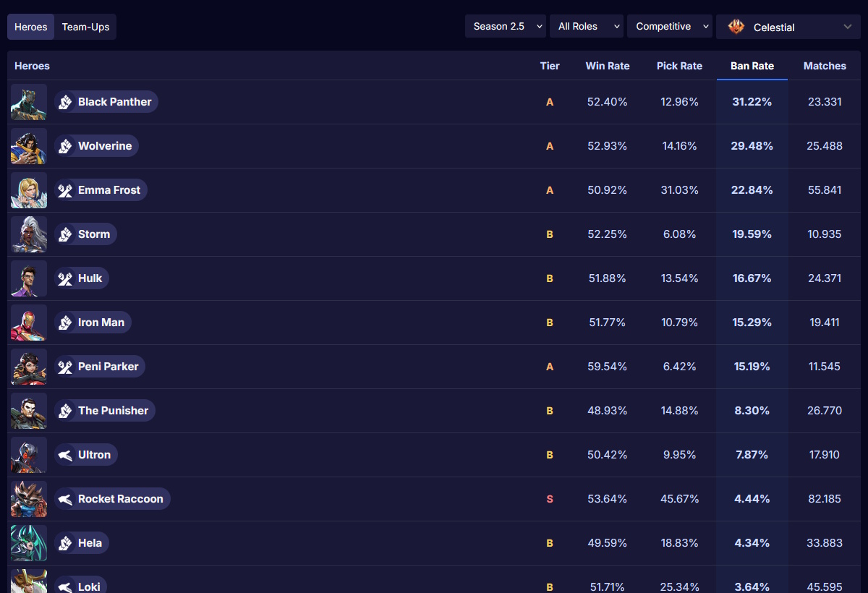
Task: Click Ultron's Strategist role icon
Action: pyautogui.click(x=66, y=455)
